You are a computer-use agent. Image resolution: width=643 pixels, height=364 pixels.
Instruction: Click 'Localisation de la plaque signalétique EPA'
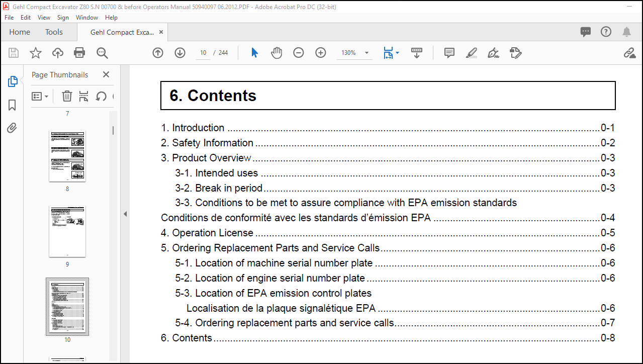pos(281,308)
